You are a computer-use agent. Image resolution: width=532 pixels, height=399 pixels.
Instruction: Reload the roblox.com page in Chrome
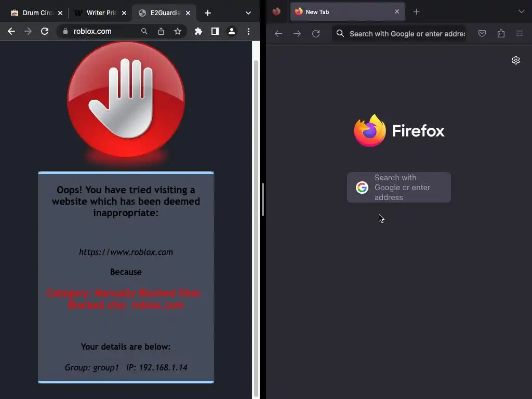45,31
